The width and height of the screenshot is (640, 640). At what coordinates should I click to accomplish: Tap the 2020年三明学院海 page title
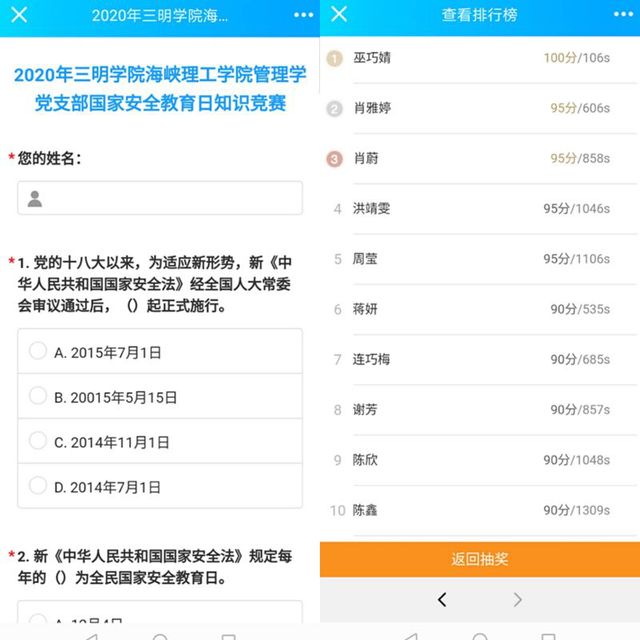pyautogui.click(x=160, y=16)
